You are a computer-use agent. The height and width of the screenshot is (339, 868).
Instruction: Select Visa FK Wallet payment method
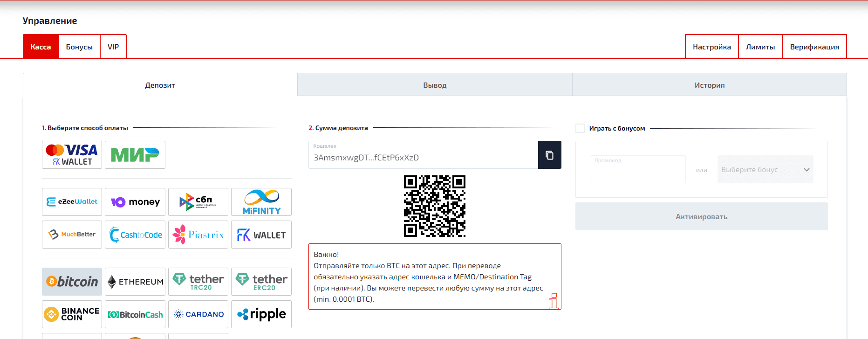(72, 155)
